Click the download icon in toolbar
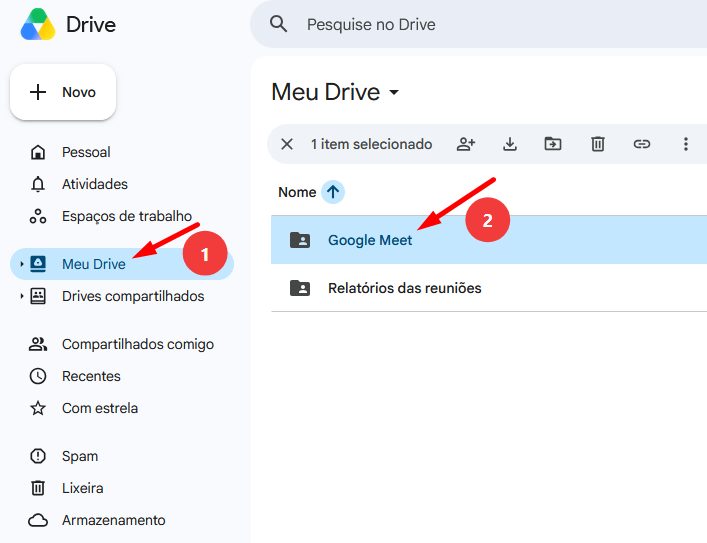The height and width of the screenshot is (543, 707). pos(510,144)
